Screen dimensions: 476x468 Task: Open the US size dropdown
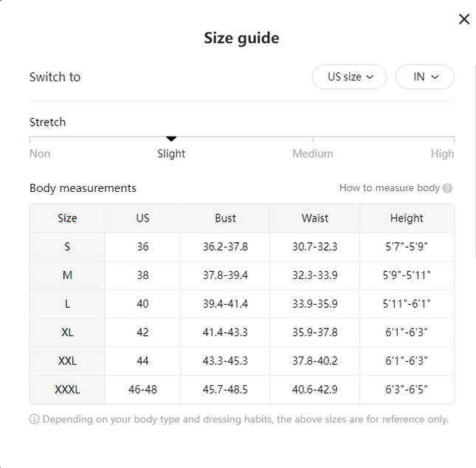(x=349, y=77)
